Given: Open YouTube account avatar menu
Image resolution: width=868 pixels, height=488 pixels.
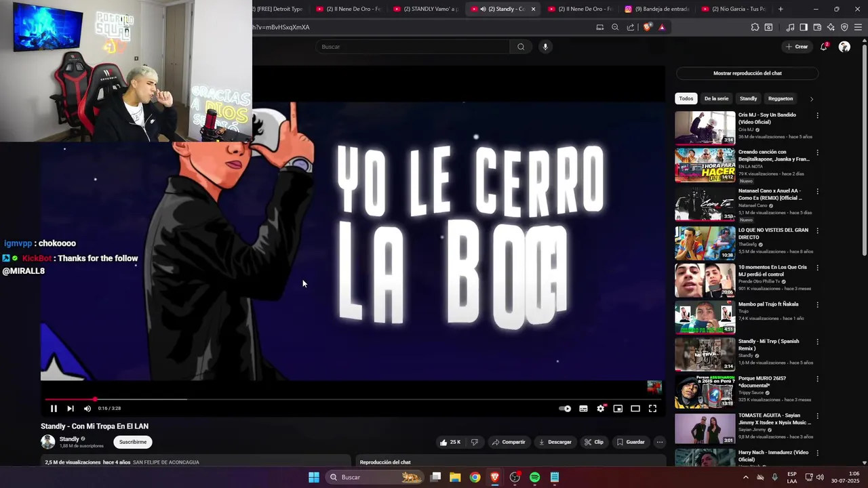Looking at the screenshot, I should pyautogui.click(x=844, y=47).
